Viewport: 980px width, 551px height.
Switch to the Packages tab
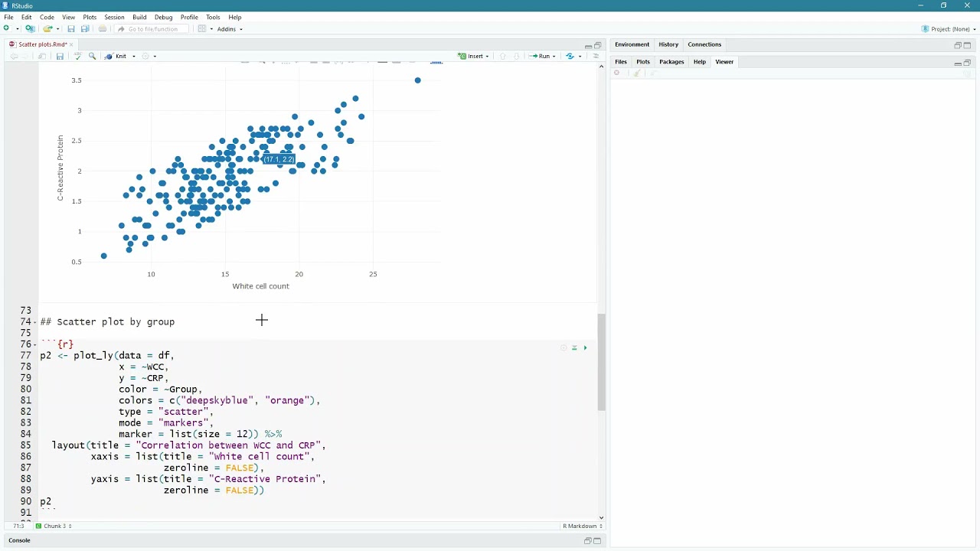[671, 62]
